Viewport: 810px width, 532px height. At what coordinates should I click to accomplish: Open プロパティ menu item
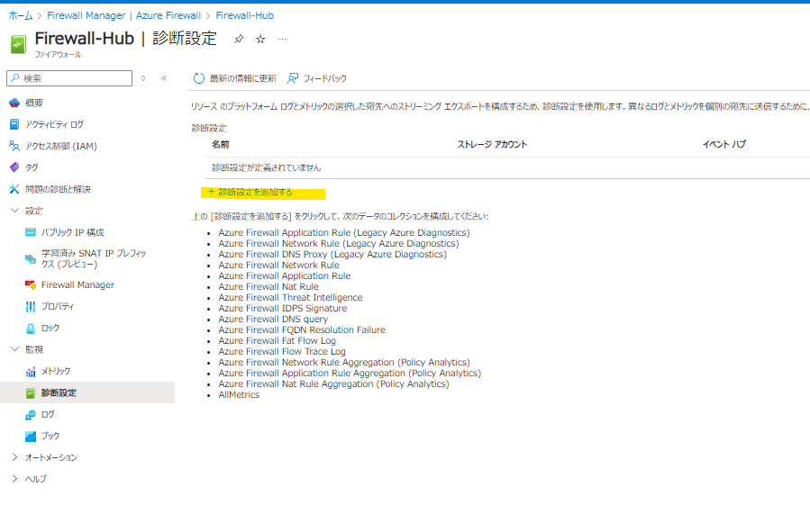pyautogui.click(x=58, y=306)
